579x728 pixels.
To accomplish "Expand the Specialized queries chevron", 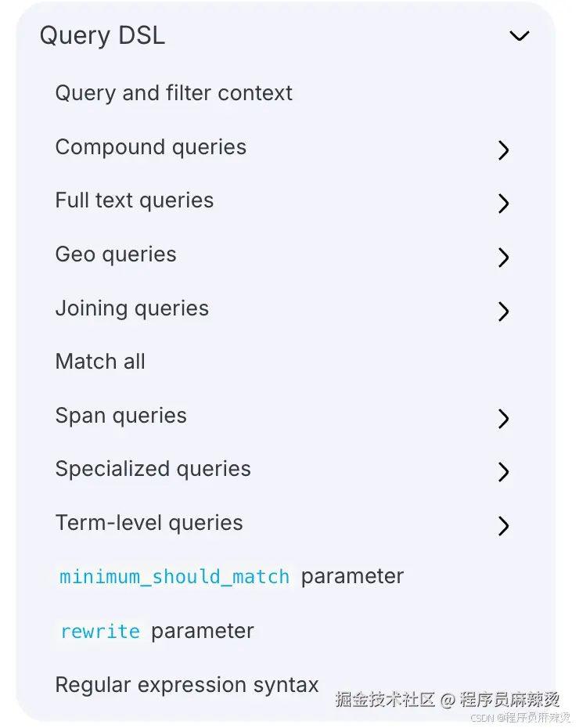I will point(504,472).
